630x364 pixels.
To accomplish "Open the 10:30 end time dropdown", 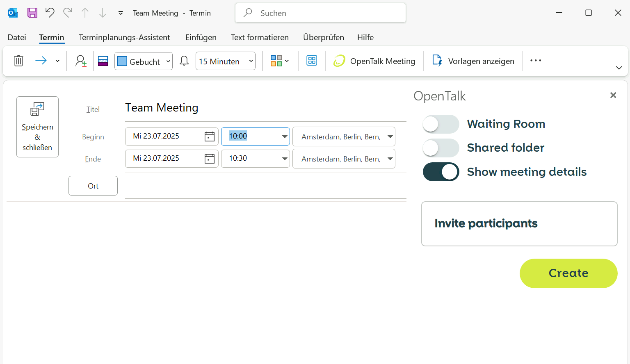I will tap(285, 159).
